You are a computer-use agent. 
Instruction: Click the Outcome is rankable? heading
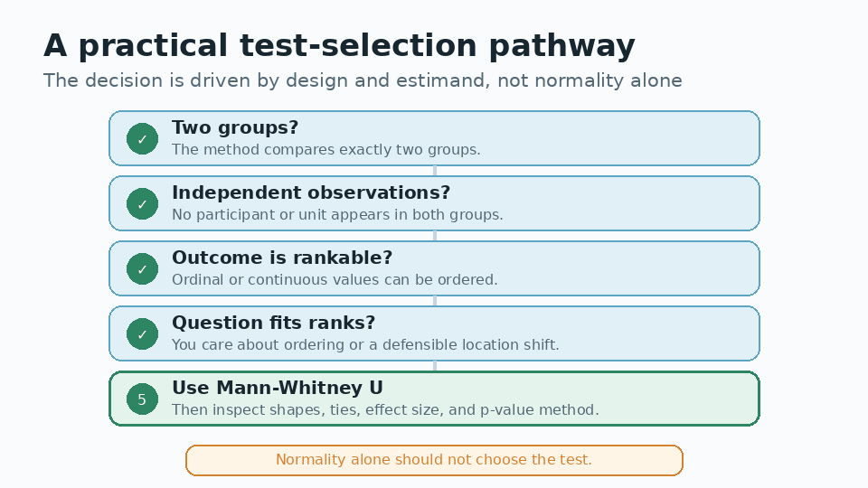282,258
